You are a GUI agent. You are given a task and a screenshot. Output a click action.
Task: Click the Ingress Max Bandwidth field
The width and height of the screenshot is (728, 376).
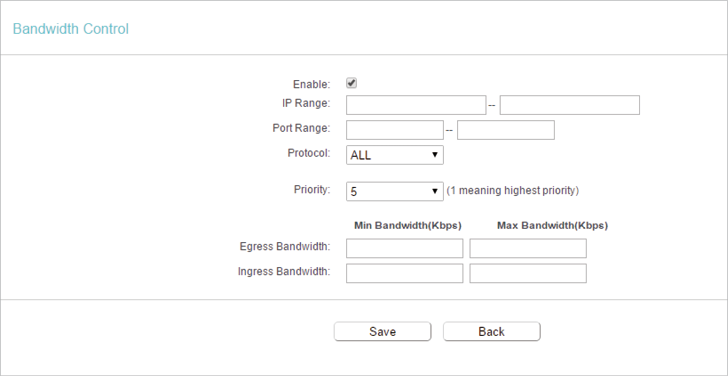tap(528, 273)
